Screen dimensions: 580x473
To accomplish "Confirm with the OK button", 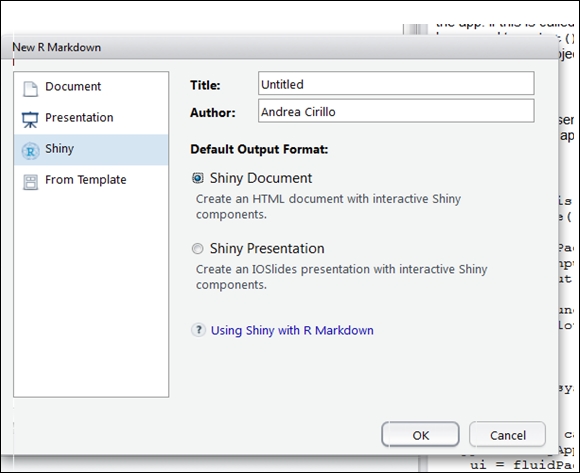I will (421, 435).
